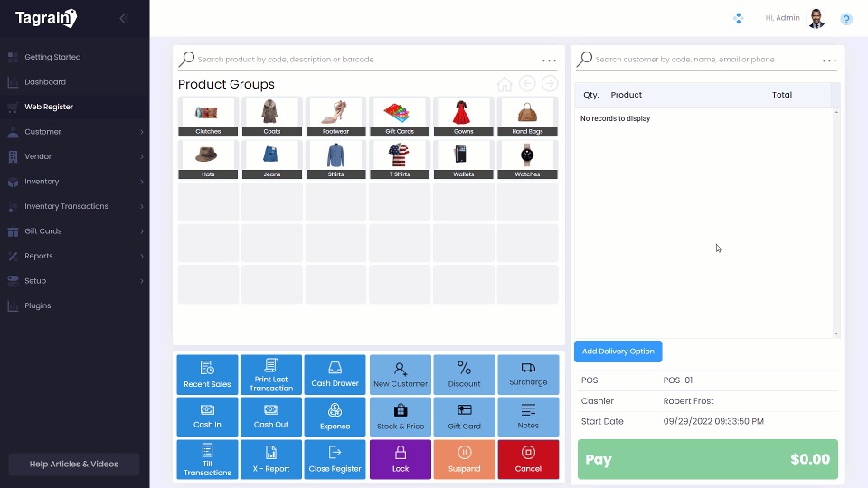Viewport: 868px width, 488px height.
Task: Select Plugins in the sidebar
Action: coord(38,305)
